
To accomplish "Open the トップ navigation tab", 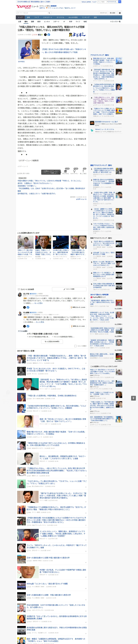I will point(20,17).
